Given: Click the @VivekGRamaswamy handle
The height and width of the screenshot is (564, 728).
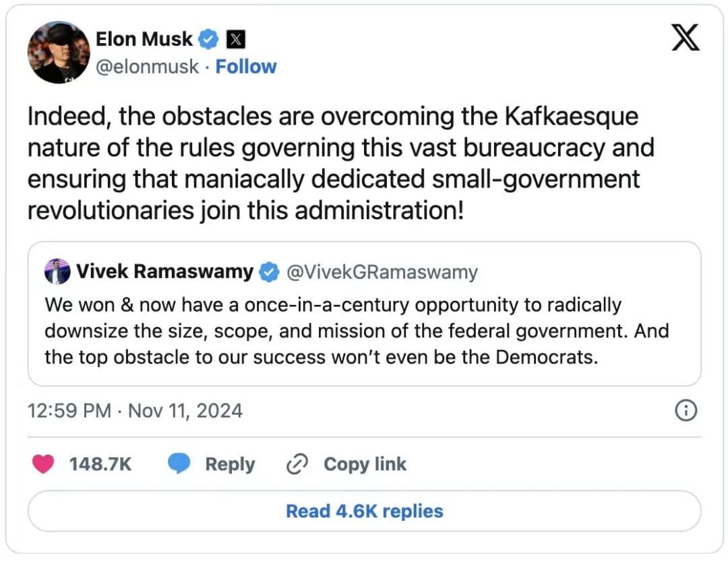Looking at the screenshot, I should click(382, 272).
